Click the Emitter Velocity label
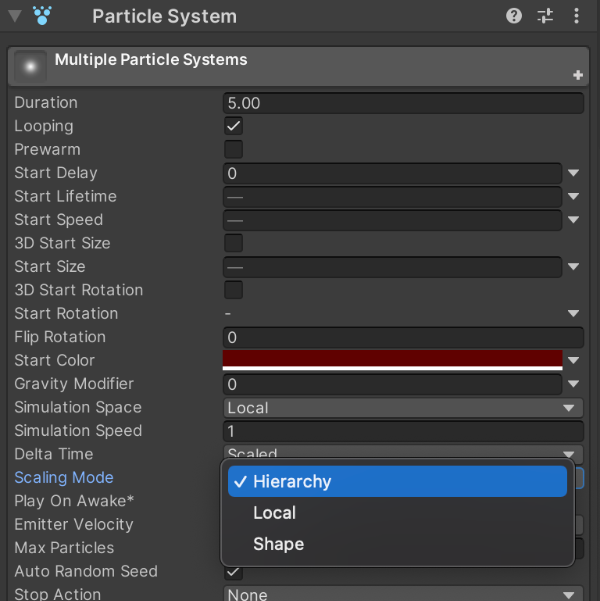600x601 pixels. tap(74, 524)
